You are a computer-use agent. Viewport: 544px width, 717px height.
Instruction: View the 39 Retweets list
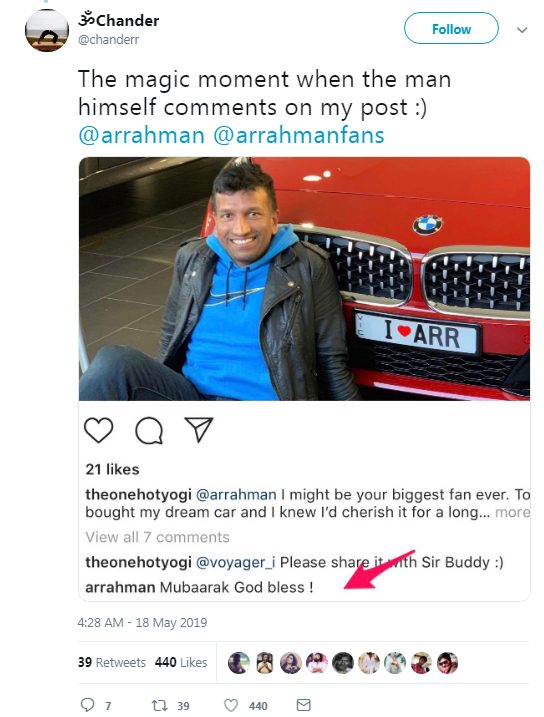[112, 662]
